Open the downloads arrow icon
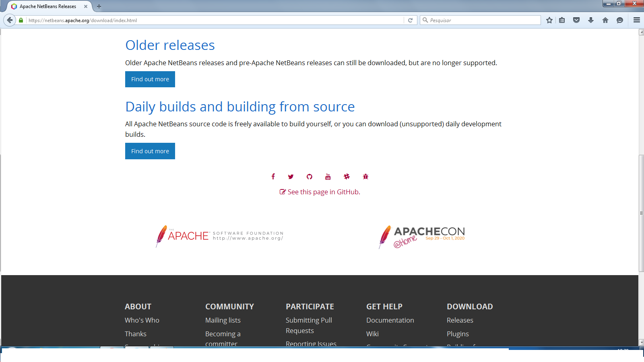 [590, 20]
